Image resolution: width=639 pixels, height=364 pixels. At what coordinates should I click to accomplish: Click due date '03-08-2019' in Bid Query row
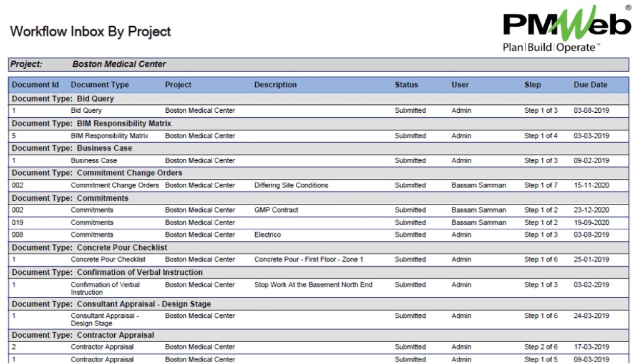pos(592,110)
